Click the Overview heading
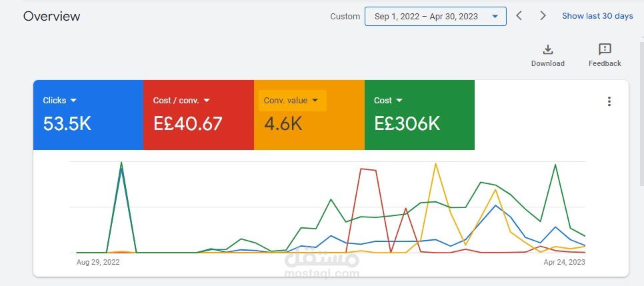 click(52, 17)
